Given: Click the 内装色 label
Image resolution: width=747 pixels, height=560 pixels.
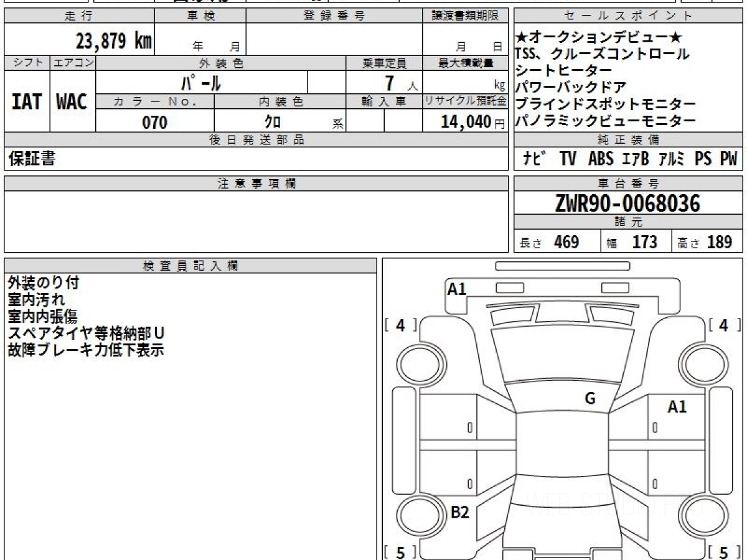Looking at the screenshot, I should click(280, 101).
